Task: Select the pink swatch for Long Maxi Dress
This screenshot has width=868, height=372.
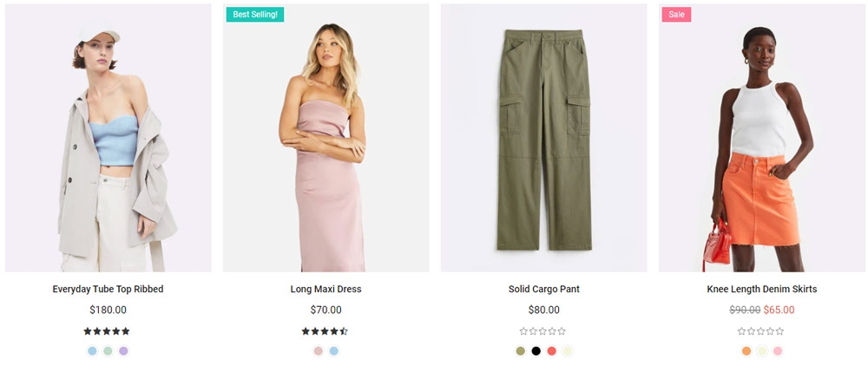Action: tap(318, 351)
